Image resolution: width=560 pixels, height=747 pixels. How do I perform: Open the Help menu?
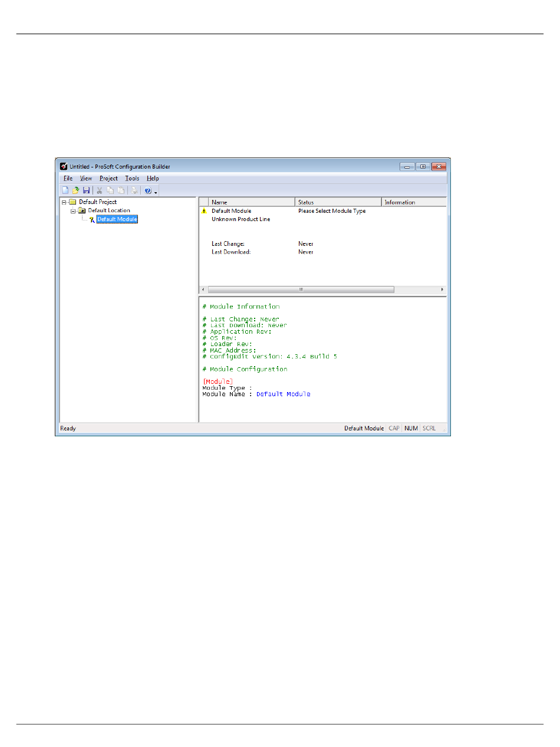(153, 178)
